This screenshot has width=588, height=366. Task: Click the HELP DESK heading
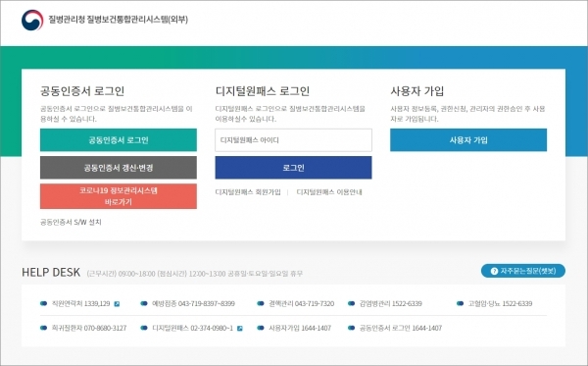51,272
